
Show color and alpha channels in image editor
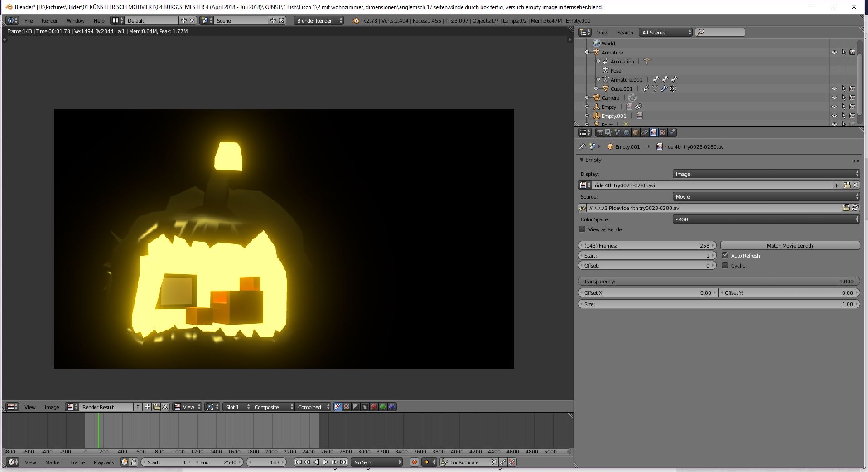tap(338, 407)
